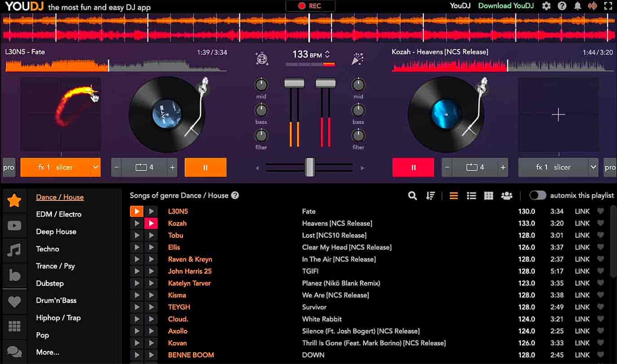
Task: Open the settings gear icon
Action: click(546, 6)
